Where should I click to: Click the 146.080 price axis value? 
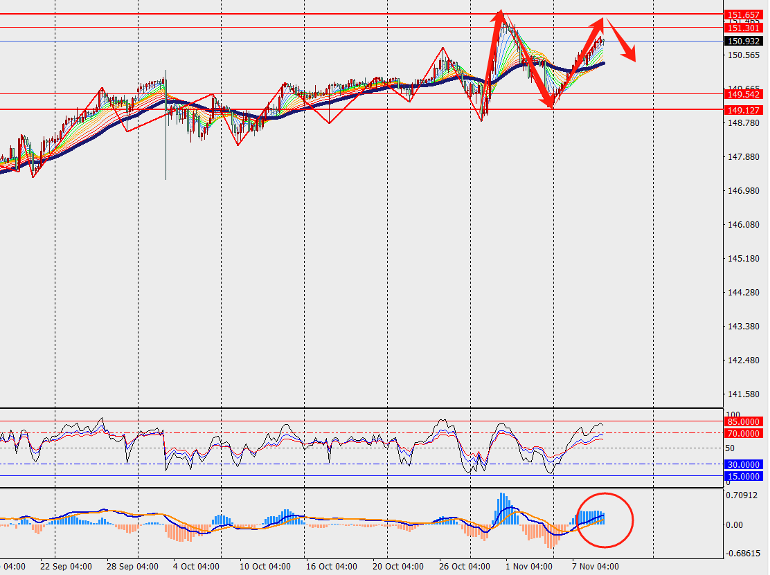pos(743,224)
